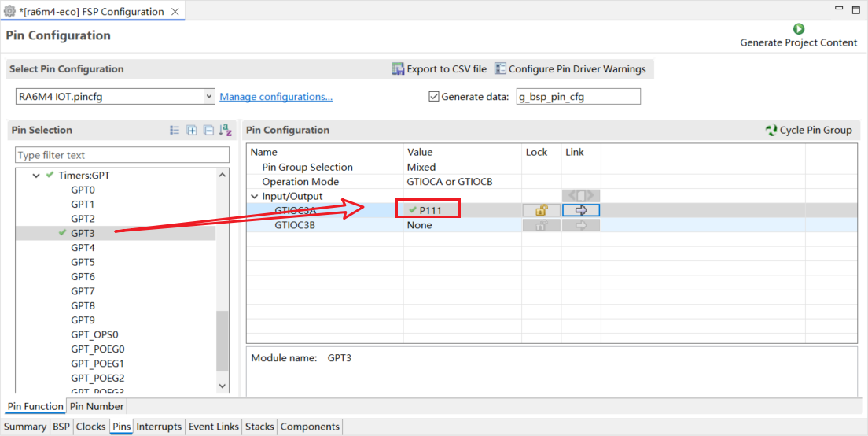Screen dimensions: 868x436
Task: Collapse all items in Pin Selection tree
Action: click(x=208, y=130)
